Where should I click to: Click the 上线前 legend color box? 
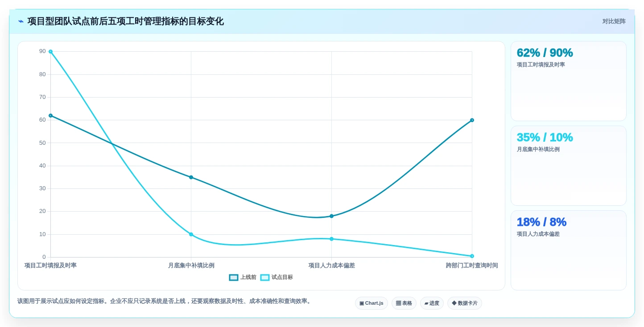(x=234, y=277)
